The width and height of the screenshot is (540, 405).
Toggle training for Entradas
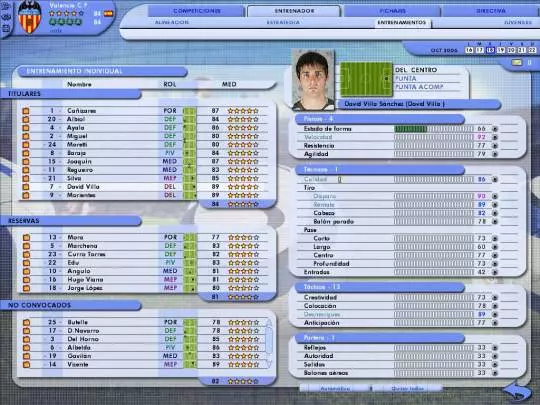click(495, 272)
